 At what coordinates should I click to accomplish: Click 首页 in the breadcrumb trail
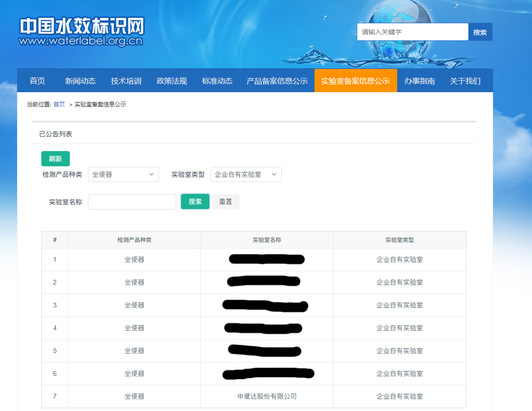click(x=59, y=104)
